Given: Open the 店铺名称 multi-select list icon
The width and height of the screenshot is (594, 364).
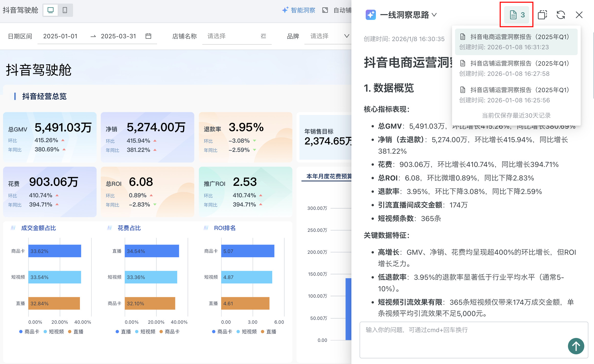Looking at the screenshot, I should (263, 36).
